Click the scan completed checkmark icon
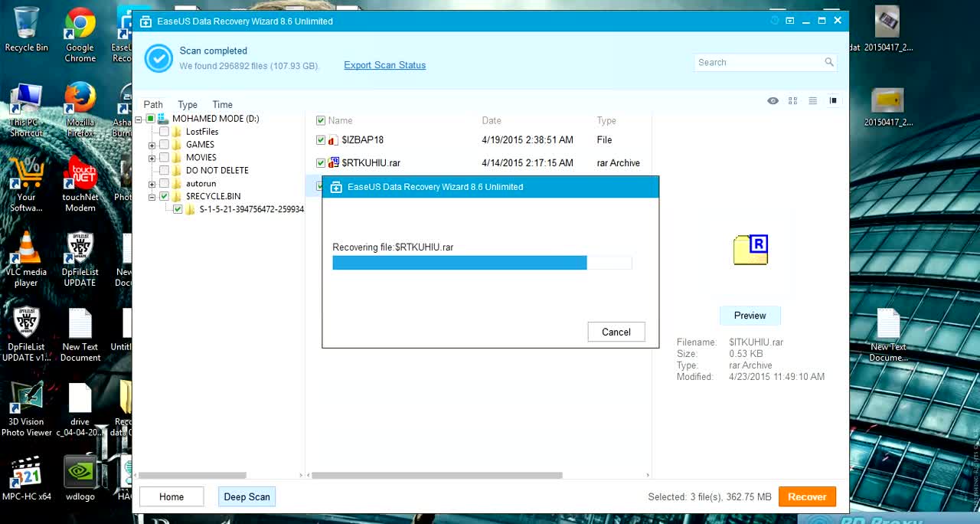The height and width of the screenshot is (524, 980). click(158, 58)
